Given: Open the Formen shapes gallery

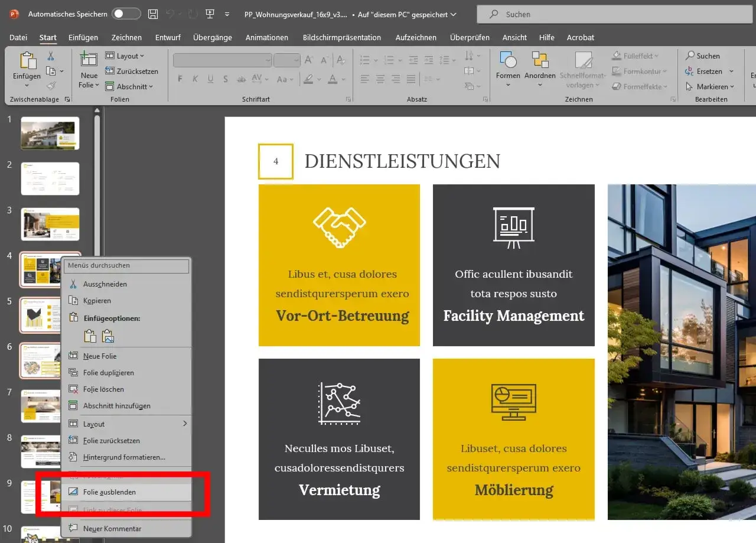Looking at the screenshot, I should point(507,65).
